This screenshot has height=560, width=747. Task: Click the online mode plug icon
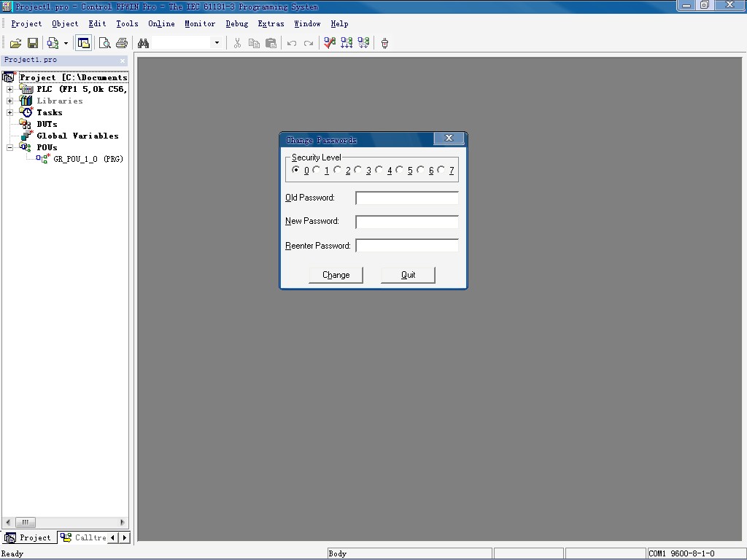384,43
